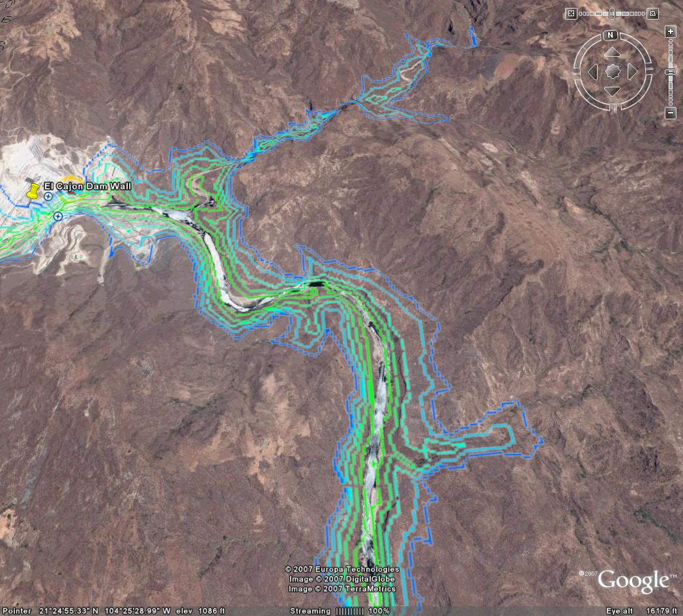This screenshot has height=616, width=683.
Task: Zoom out using the minus button
Action: [x=671, y=112]
